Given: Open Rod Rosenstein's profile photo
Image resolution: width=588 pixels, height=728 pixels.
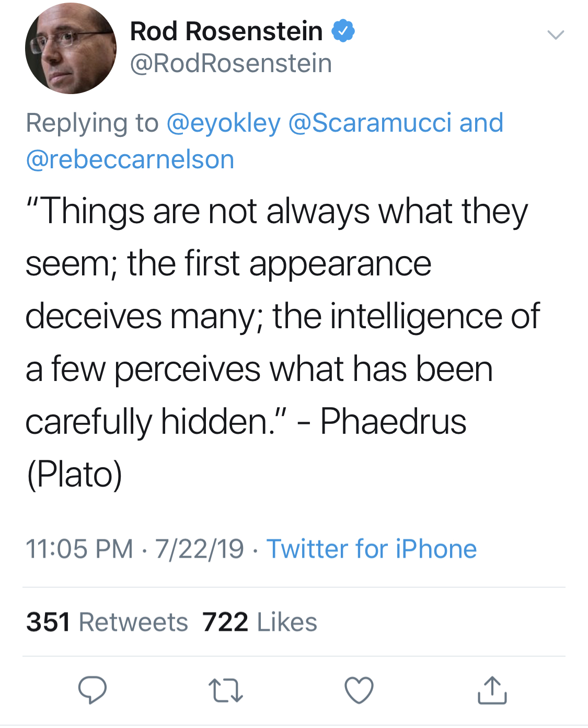Looking at the screenshot, I should click(71, 49).
